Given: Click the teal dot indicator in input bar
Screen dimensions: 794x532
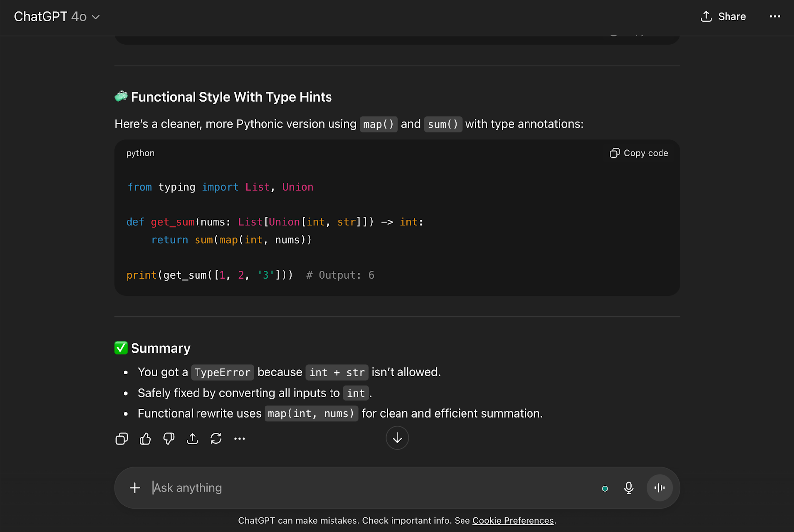Looking at the screenshot, I should coord(605,489).
